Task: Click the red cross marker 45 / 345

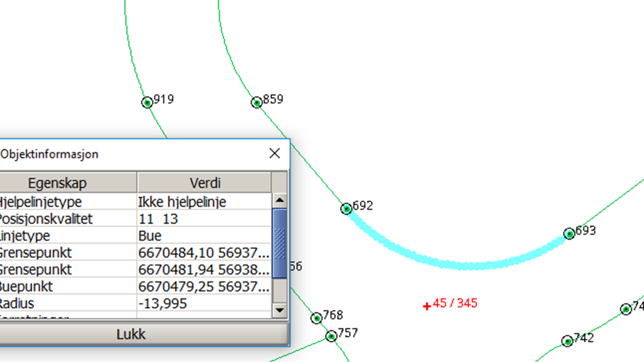Action: (x=427, y=306)
